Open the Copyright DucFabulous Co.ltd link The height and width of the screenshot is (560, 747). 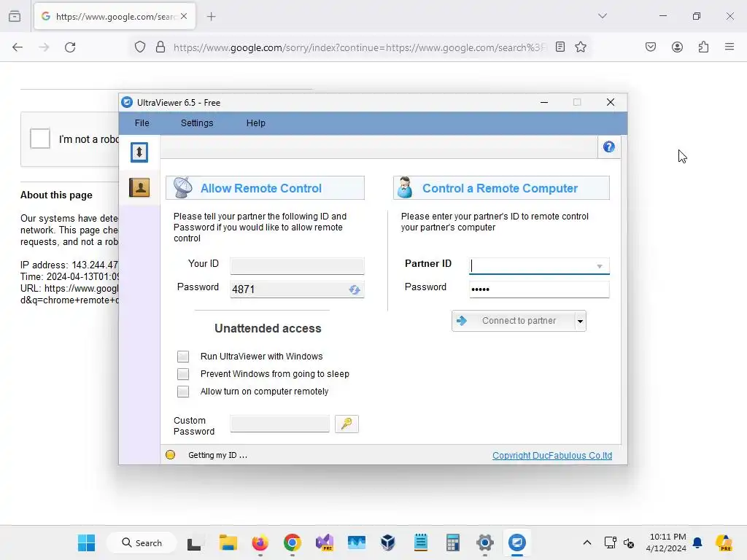click(x=552, y=455)
